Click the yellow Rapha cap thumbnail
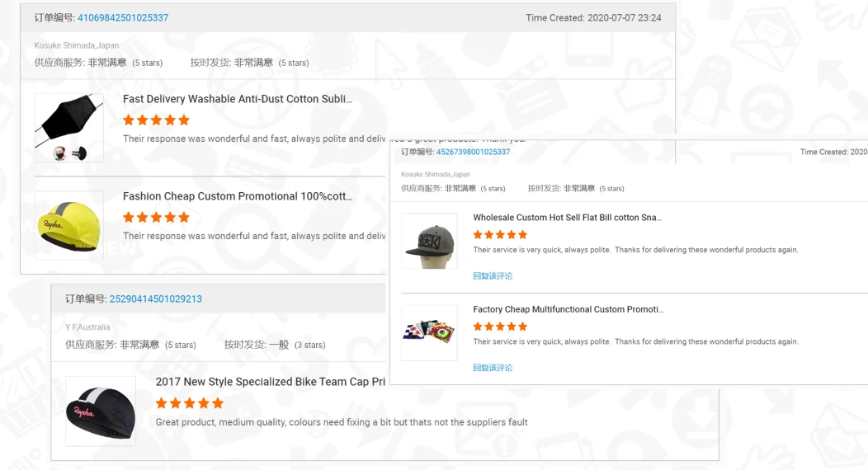Image resolution: width=868 pixels, height=470 pixels. [x=68, y=225]
